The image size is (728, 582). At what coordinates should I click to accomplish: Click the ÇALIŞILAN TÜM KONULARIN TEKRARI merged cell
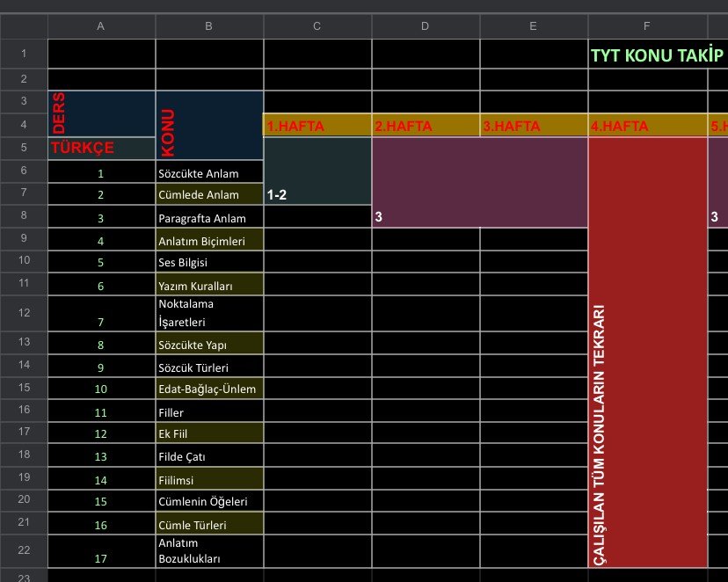click(x=647, y=352)
